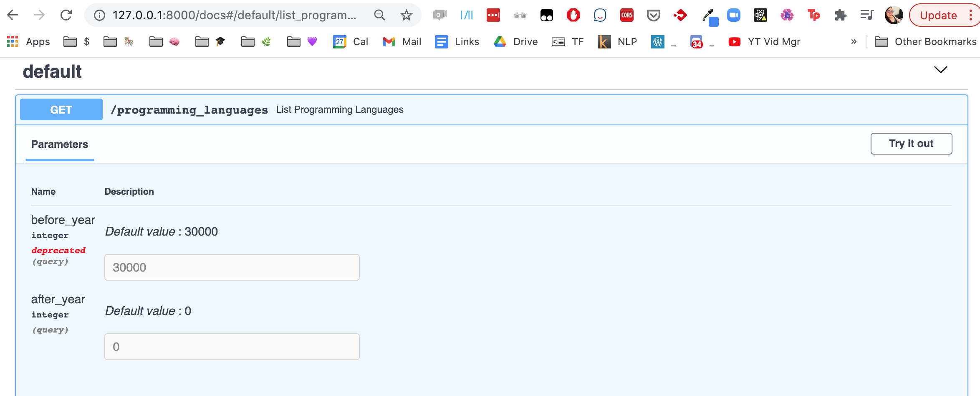980x396 pixels.
Task: Expand hidden bookmarks with the double-chevron
Action: pyautogui.click(x=854, y=41)
